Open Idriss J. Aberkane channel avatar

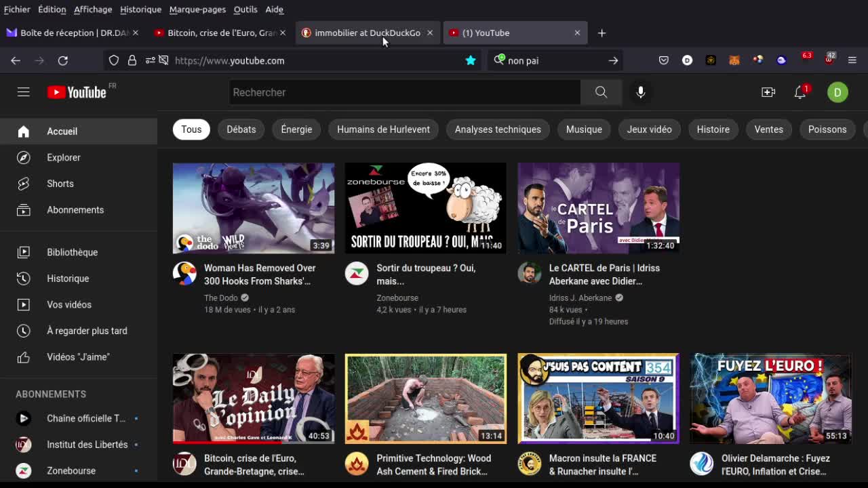tap(529, 272)
